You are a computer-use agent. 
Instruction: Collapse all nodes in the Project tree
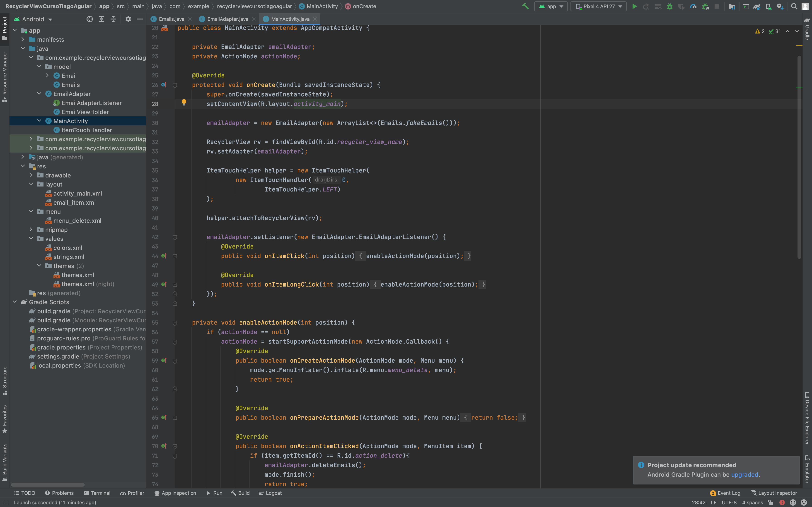pos(114,19)
